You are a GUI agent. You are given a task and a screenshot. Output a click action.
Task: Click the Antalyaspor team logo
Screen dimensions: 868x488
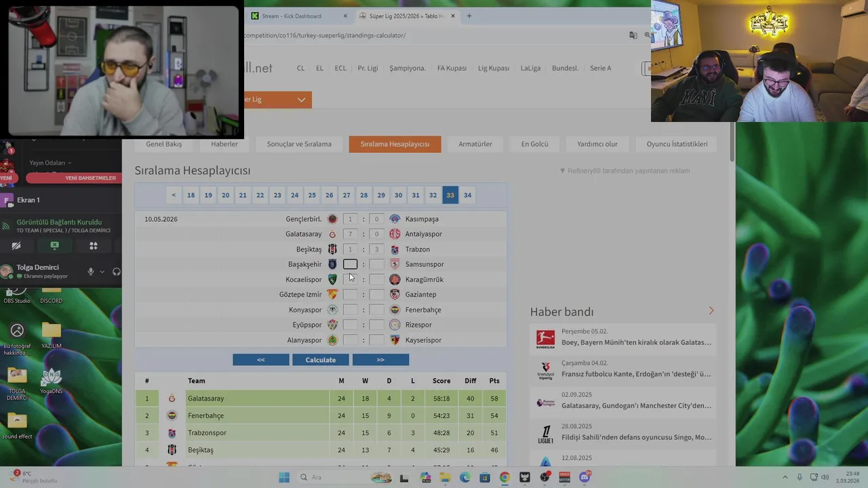click(x=395, y=234)
